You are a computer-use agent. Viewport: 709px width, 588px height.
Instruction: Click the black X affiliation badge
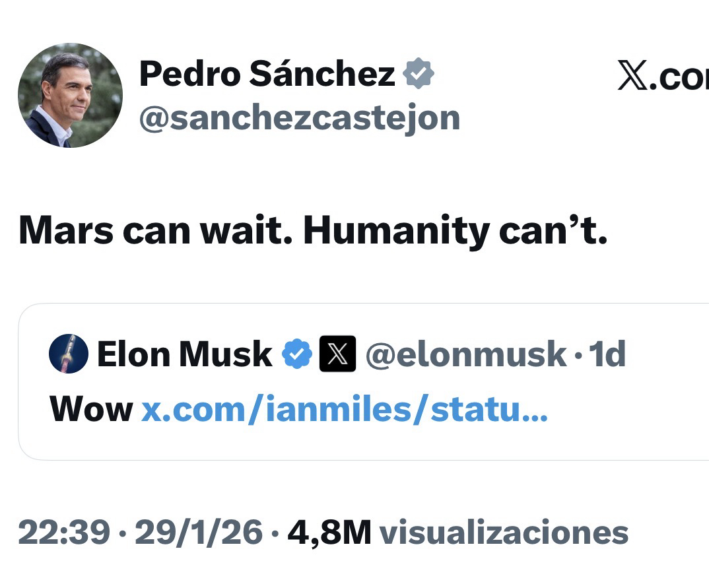coord(337,354)
